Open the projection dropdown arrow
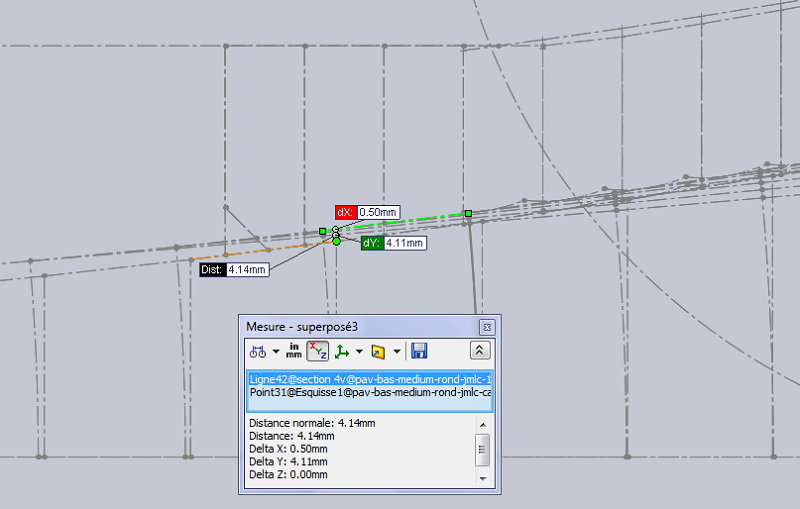800x509 pixels. click(396, 351)
